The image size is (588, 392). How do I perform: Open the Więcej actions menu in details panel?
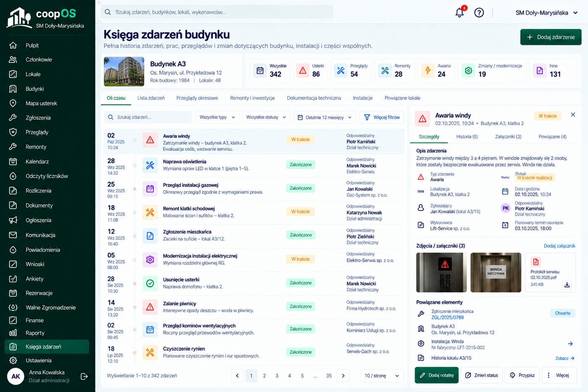point(559,375)
